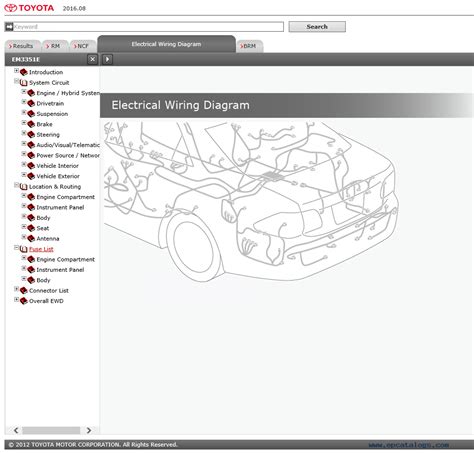Select the Vehicle Interior tree item
Image resolution: width=474 pixels, height=453 pixels.
pos(57,166)
